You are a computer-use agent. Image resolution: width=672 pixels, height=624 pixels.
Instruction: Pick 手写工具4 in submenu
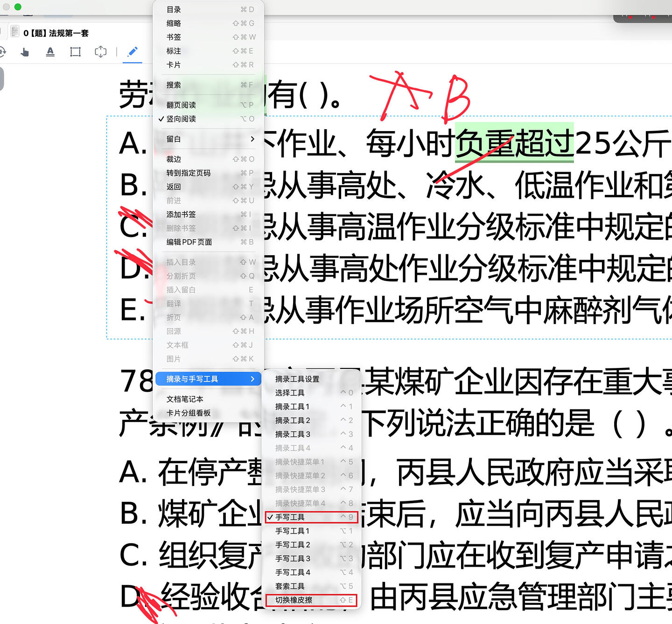click(311, 572)
